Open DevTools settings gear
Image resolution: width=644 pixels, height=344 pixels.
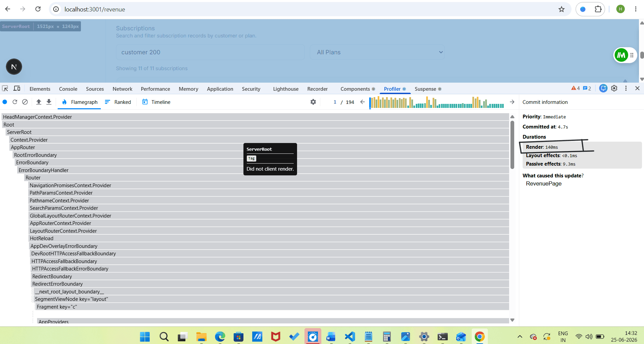click(x=614, y=88)
